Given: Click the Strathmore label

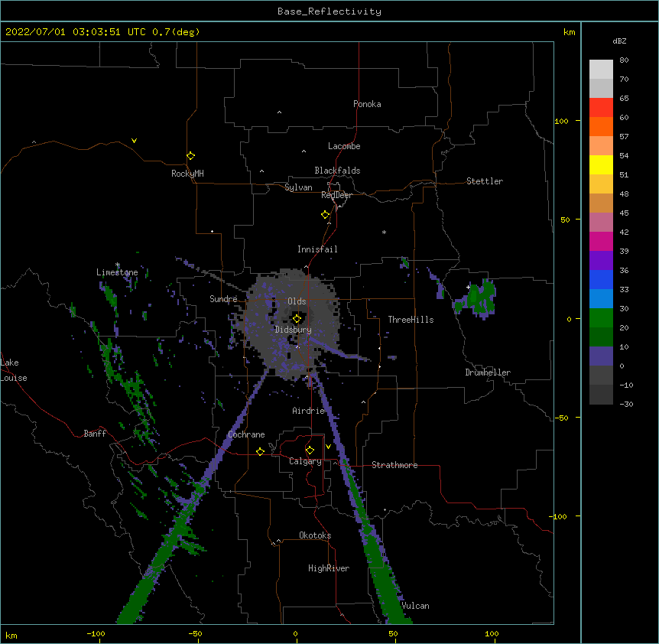Looking at the screenshot, I should tap(394, 465).
